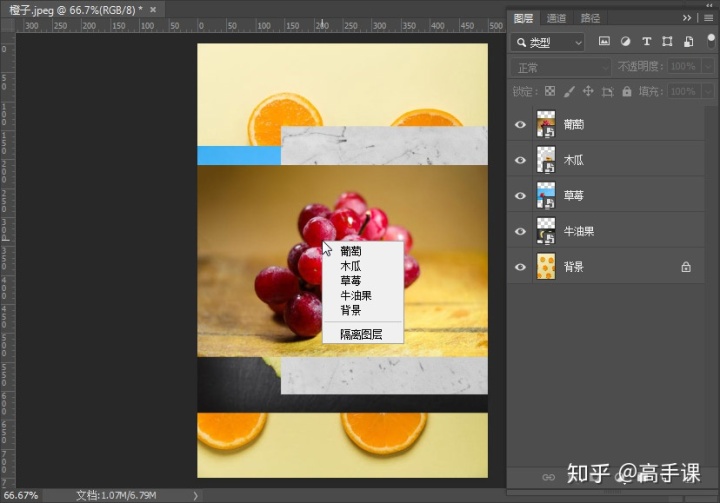This screenshot has width=720, height=503.
Task: Open the 填充 fill slider arrow
Action: pos(708,91)
